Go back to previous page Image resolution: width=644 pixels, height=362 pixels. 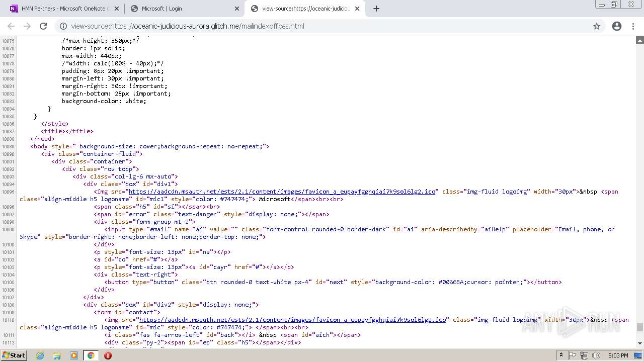pos(11,26)
